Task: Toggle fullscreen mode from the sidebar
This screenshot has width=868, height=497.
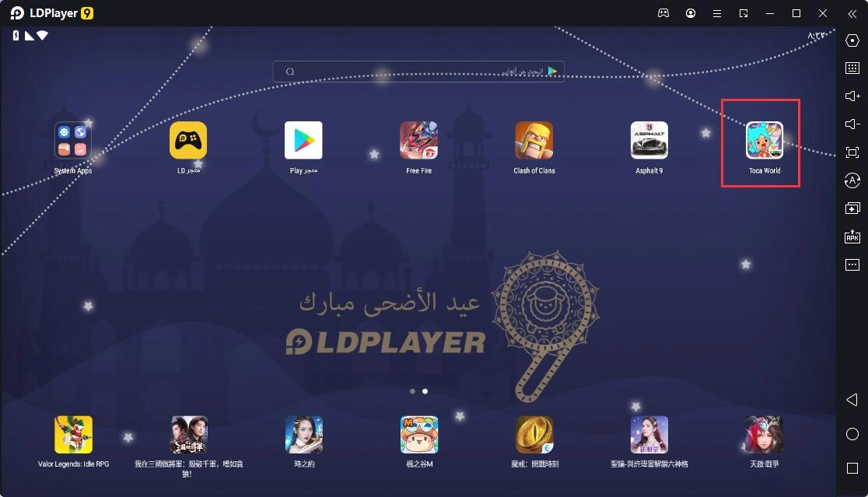Action: [852, 152]
